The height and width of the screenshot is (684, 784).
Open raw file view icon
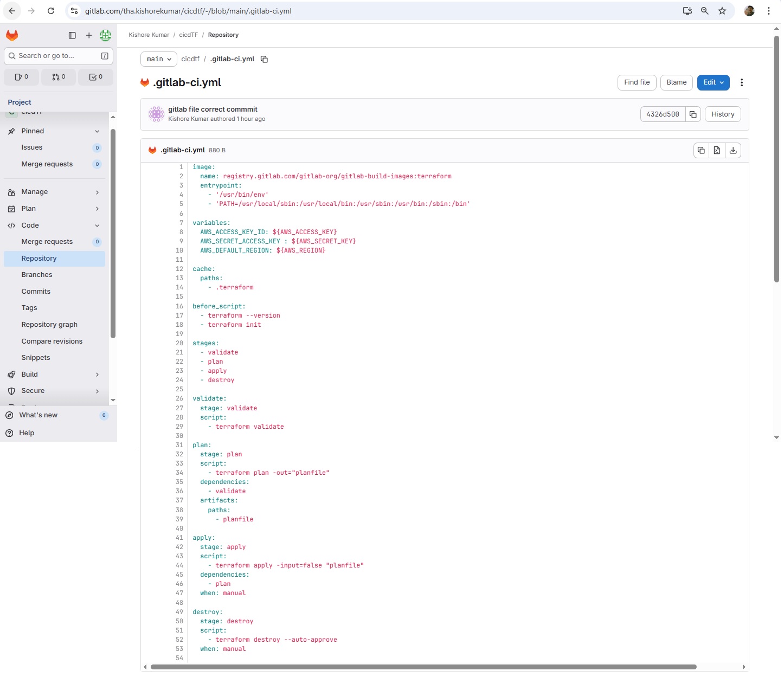point(717,151)
